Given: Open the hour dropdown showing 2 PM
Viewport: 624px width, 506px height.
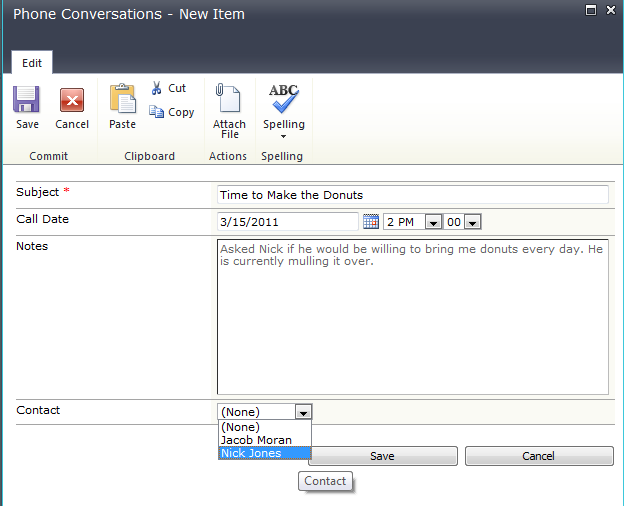Looking at the screenshot, I should tap(433, 222).
